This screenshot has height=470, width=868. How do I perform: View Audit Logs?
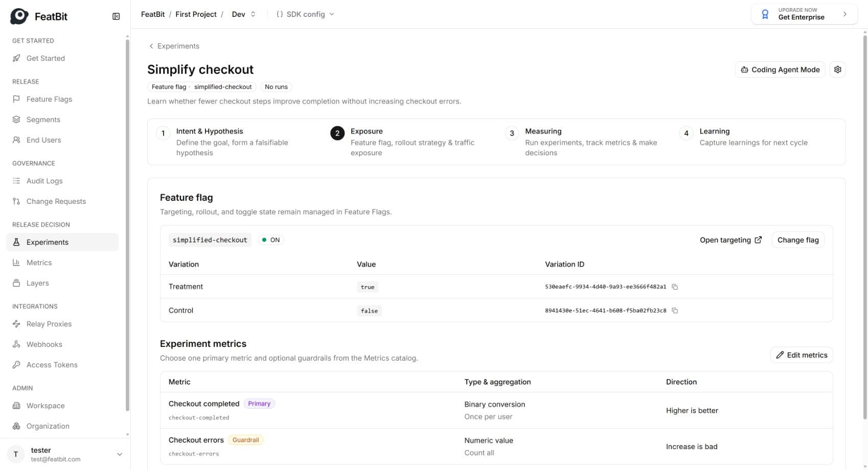[x=62, y=181]
